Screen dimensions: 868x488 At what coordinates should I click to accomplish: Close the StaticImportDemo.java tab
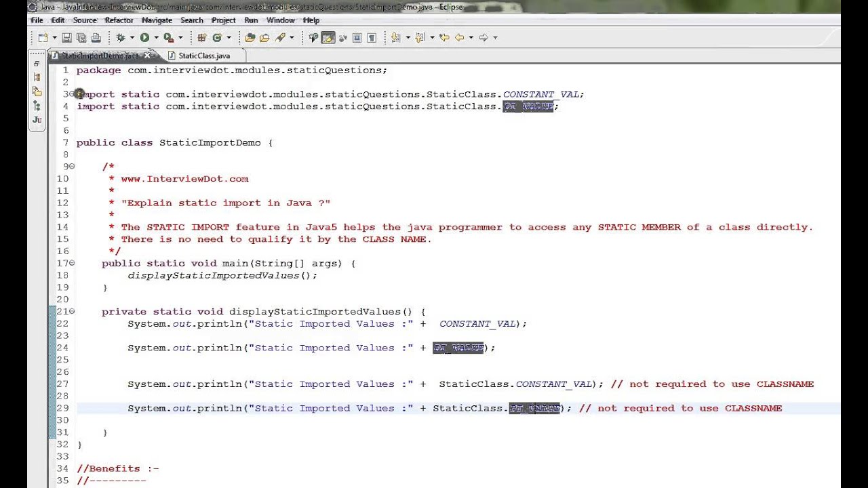point(147,56)
